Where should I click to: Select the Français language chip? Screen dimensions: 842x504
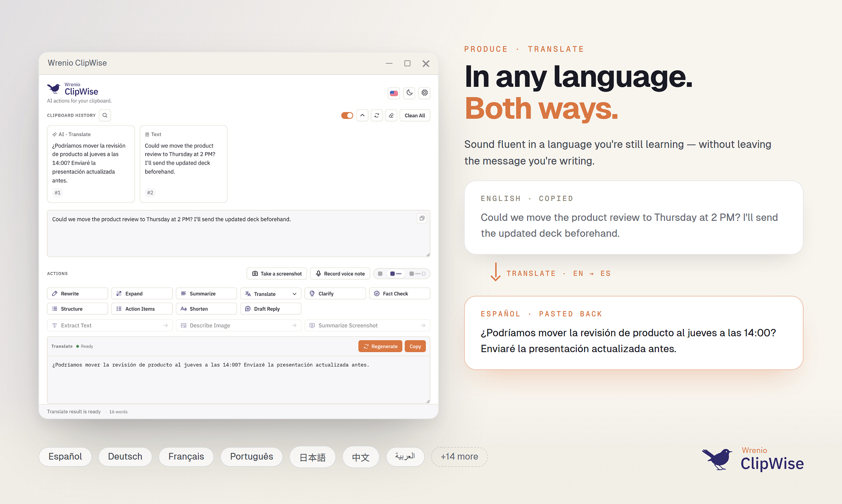pyautogui.click(x=186, y=457)
